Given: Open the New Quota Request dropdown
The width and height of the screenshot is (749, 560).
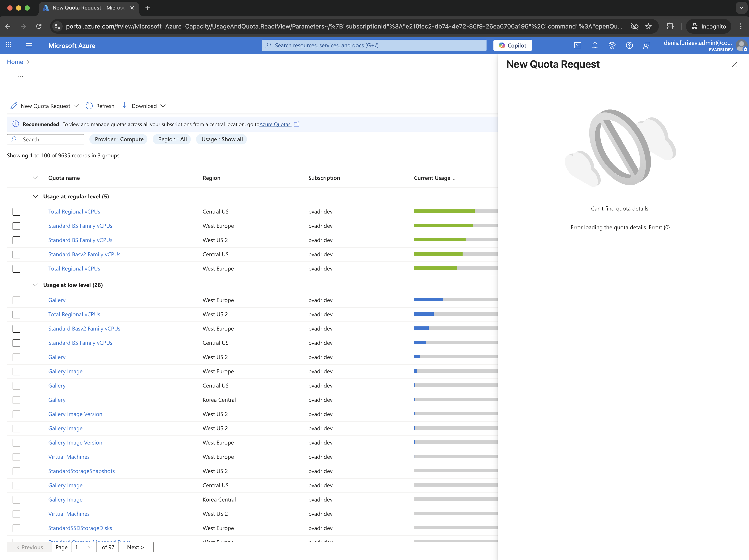Looking at the screenshot, I should (x=45, y=106).
